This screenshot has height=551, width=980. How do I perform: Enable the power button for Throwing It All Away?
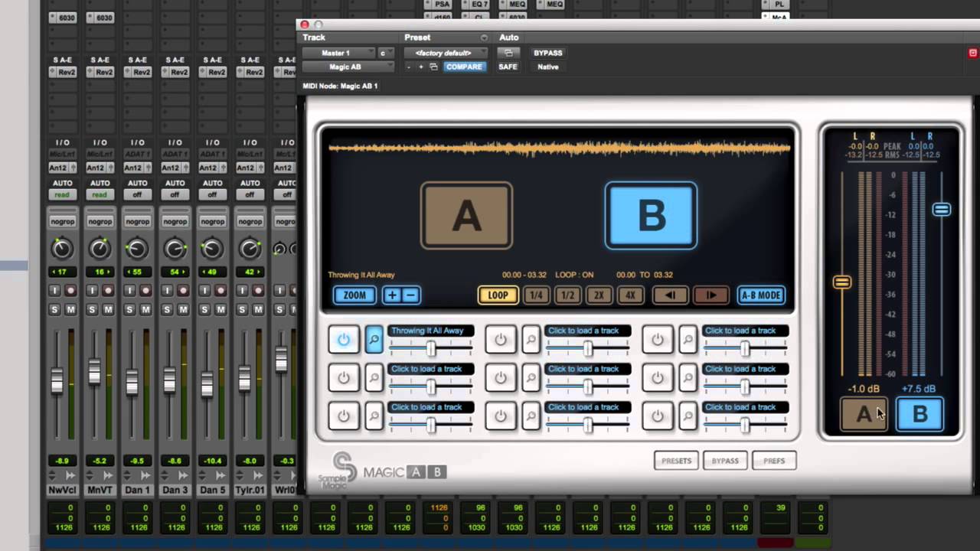tap(344, 339)
